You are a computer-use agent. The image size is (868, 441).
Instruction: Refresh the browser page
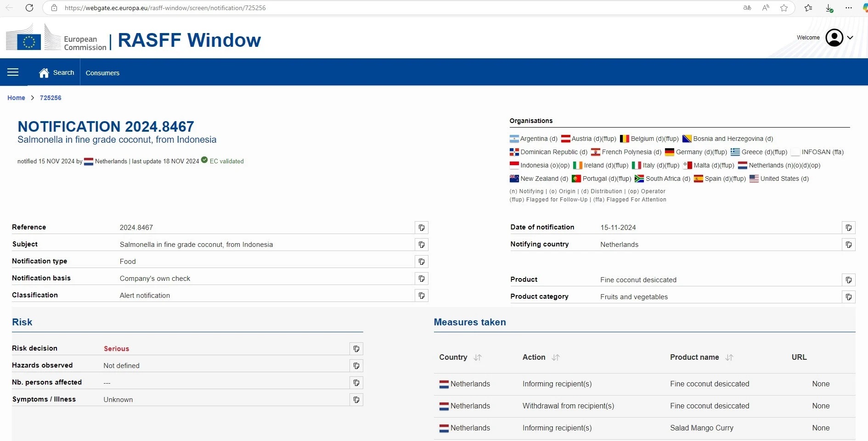[29, 8]
